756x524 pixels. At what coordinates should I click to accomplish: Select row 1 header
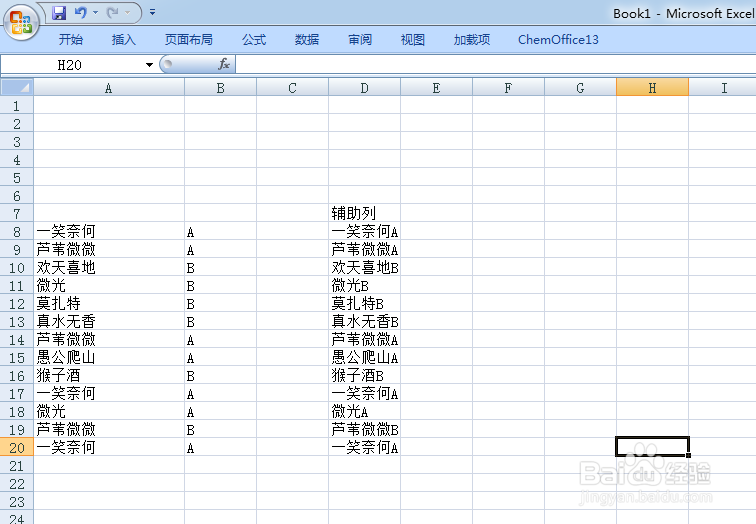click(17, 106)
